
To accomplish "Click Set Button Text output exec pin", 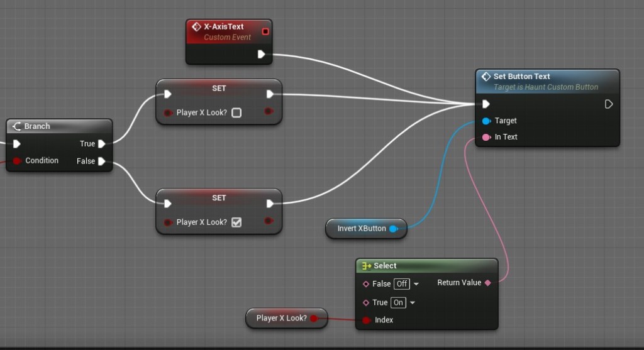I will pos(608,104).
